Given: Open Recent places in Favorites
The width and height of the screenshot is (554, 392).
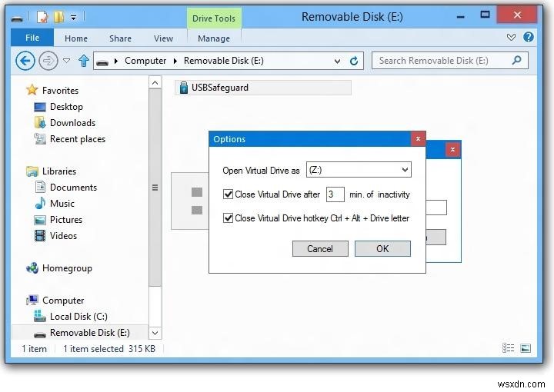Looking at the screenshot, I should 78,139.
